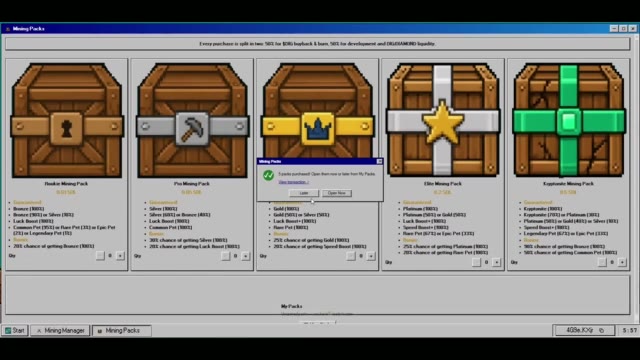
Task: Increase Elite Mining Pack quantity
Action: [496, 262]
